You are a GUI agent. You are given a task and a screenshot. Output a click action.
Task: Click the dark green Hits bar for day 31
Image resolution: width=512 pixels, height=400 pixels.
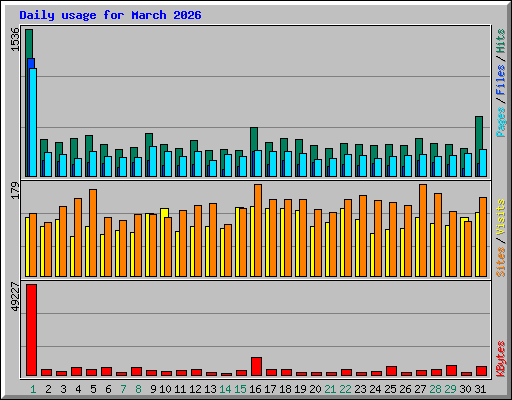point(479,133)
